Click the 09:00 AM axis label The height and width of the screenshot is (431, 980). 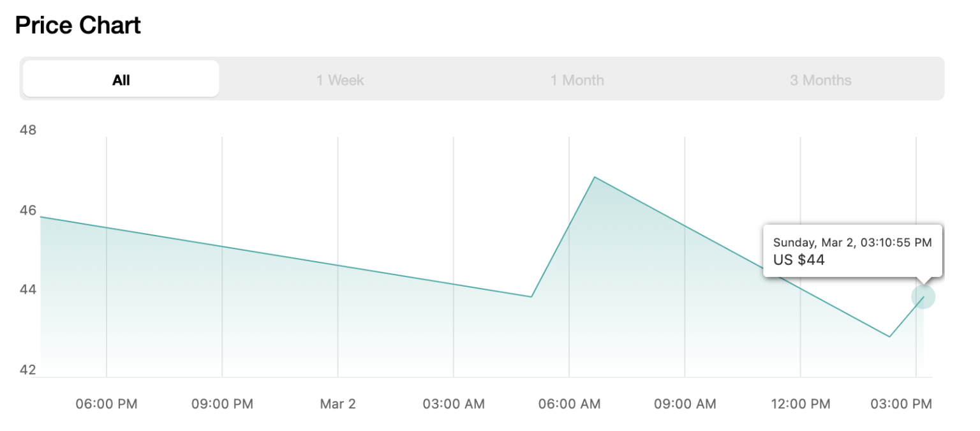tap(685, 404)
